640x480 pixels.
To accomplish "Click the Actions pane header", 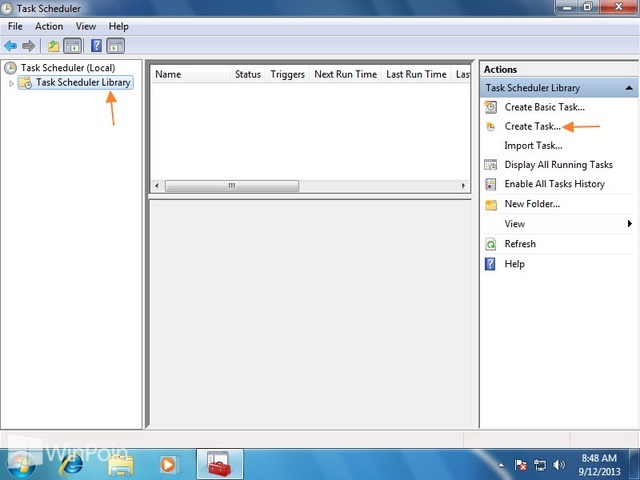I will pyautogui.click(x=558, y=69).
